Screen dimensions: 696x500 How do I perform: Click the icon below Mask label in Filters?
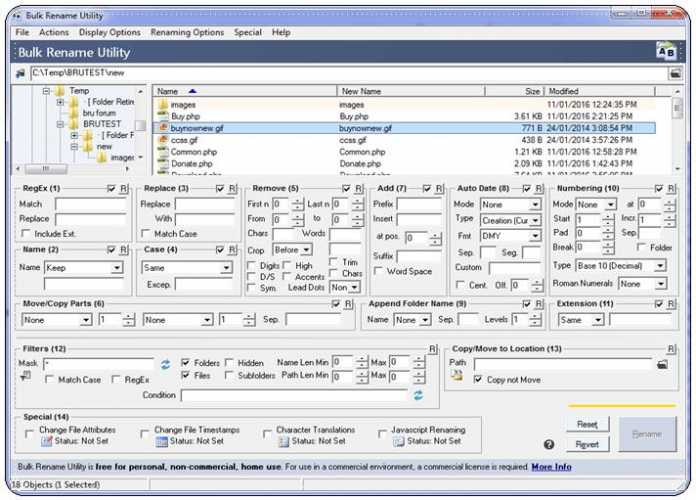tap(26, 377)
